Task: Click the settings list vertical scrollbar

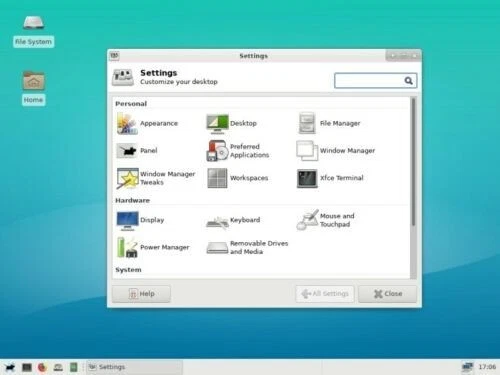Action: (x=413, y=162)
